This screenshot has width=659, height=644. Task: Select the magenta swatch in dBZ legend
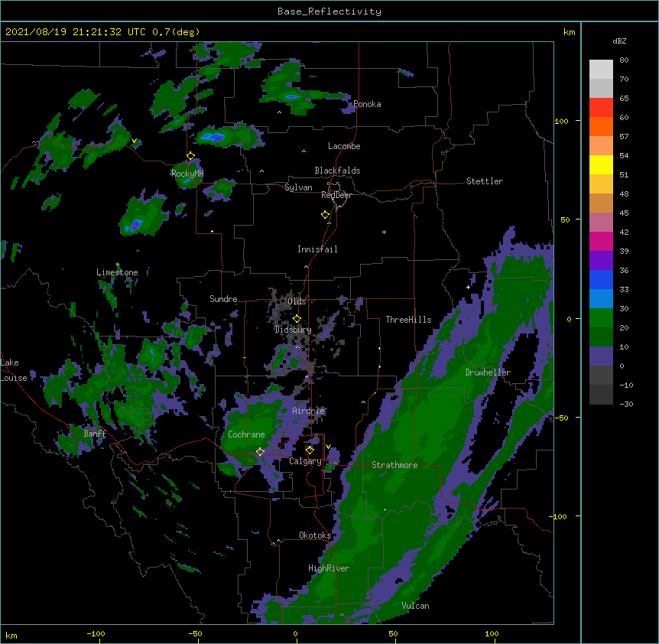pos(601,241)
